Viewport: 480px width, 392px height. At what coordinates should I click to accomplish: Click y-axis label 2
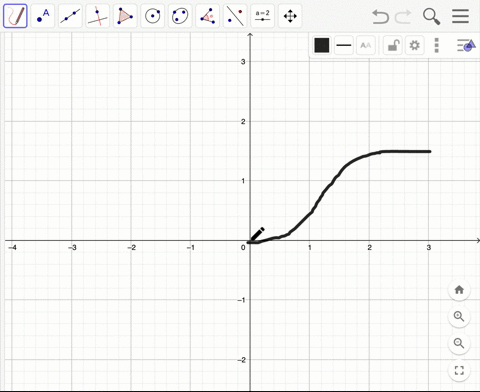[243, 122]
